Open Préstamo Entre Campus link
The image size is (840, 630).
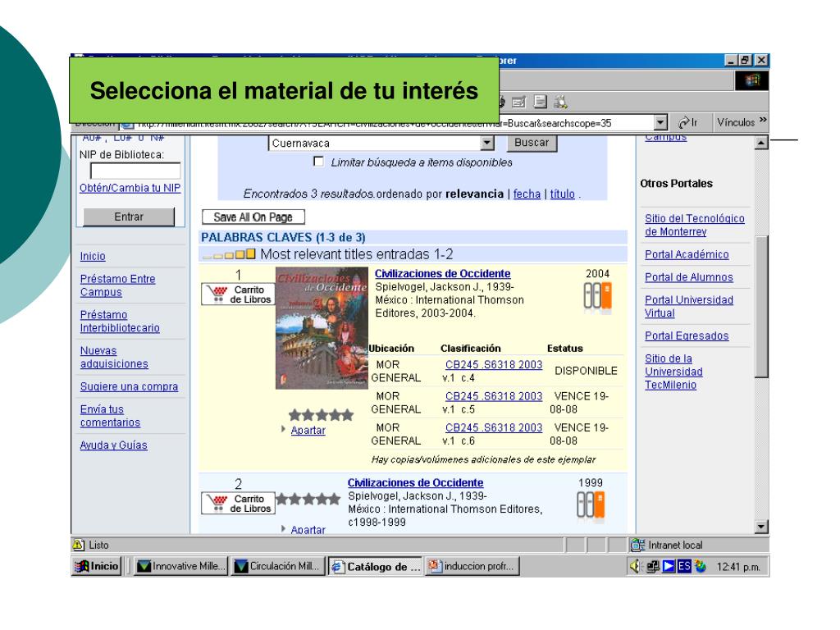pyautogui.click(x=118, y=285)
